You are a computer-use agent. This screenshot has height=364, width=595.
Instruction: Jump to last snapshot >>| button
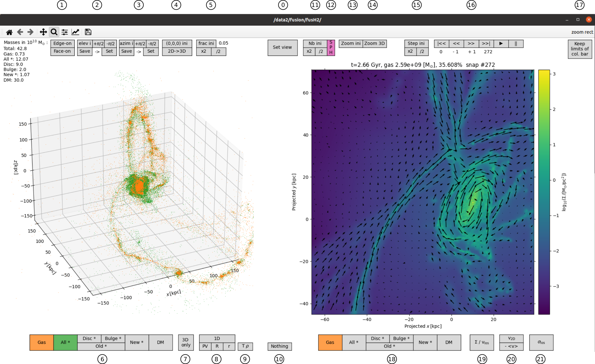coord(486,44)
